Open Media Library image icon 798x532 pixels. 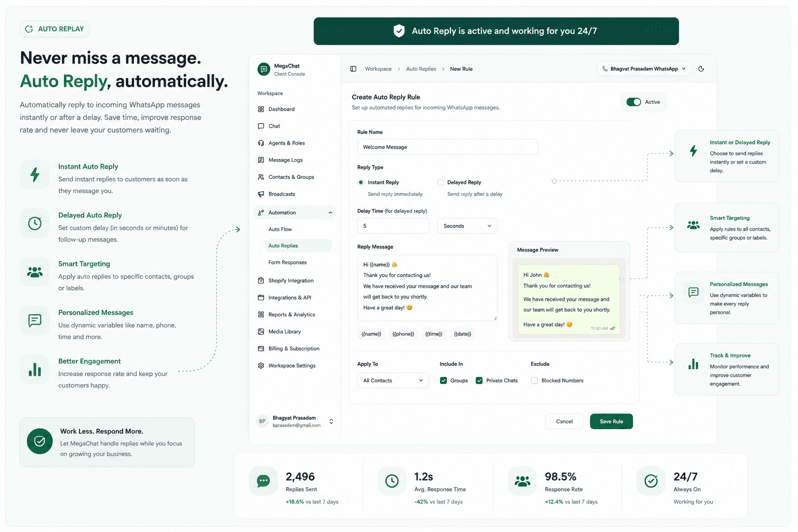[261, 331]
